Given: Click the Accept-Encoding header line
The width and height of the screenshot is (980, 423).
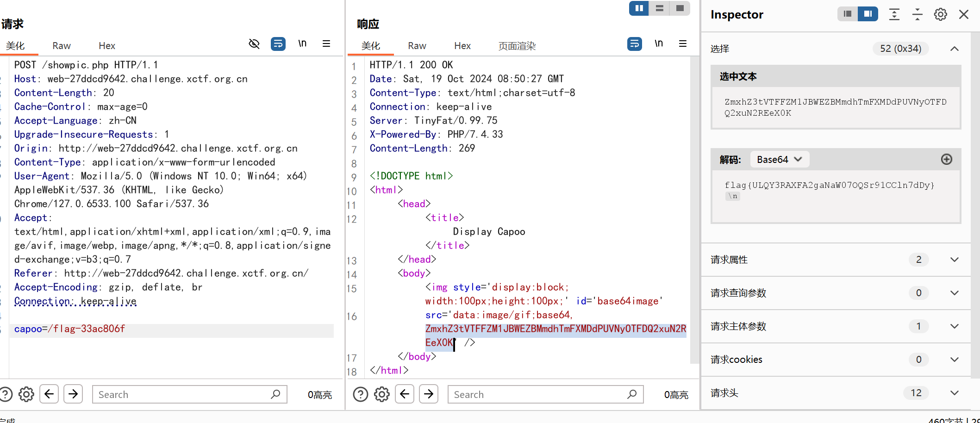Looking at the screenshot, I should tap(108, 287).
